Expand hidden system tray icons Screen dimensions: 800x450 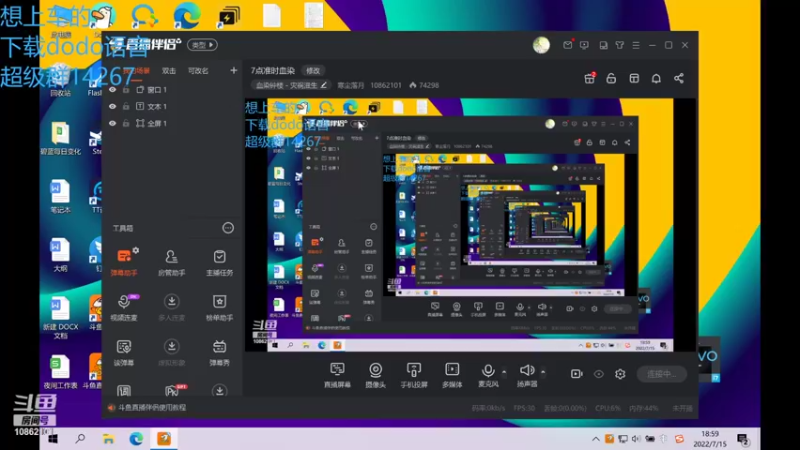tap(595, 439)
